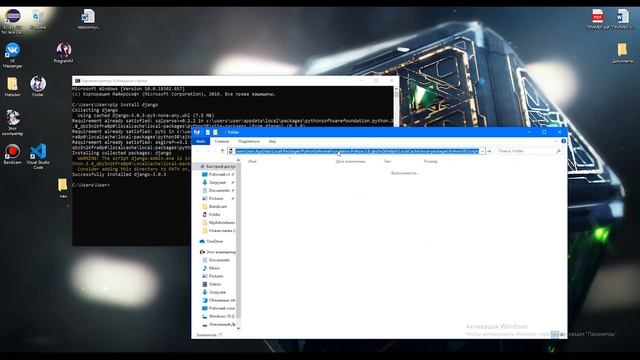Click the search magnifier icon in Explorer
This screenshot has height=360, width=640.
coord(558,151)
